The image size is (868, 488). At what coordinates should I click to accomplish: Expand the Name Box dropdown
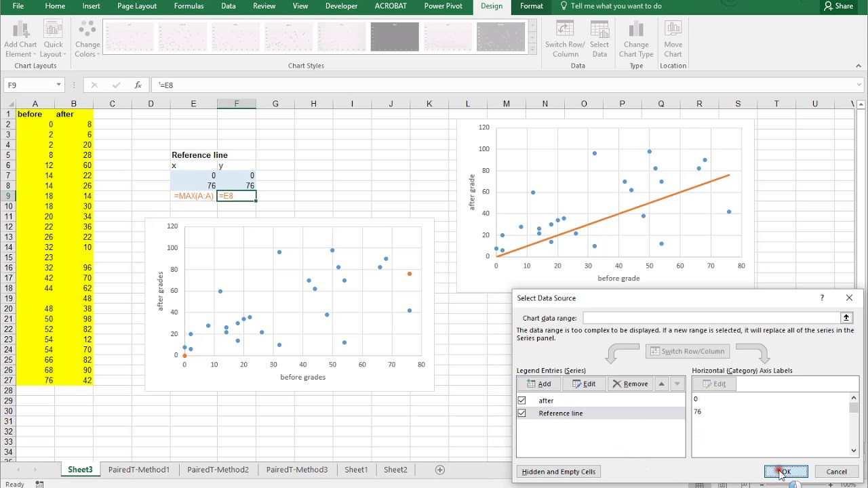coord(59,85)
